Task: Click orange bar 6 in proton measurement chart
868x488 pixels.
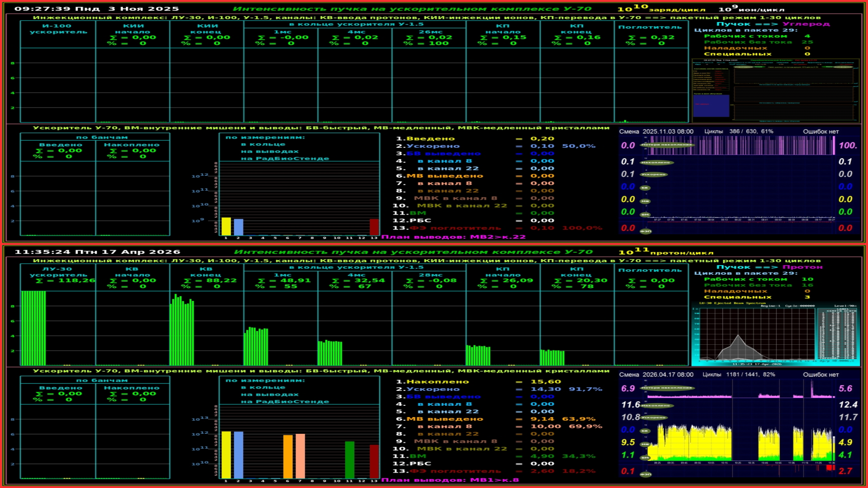Action: 288,456
